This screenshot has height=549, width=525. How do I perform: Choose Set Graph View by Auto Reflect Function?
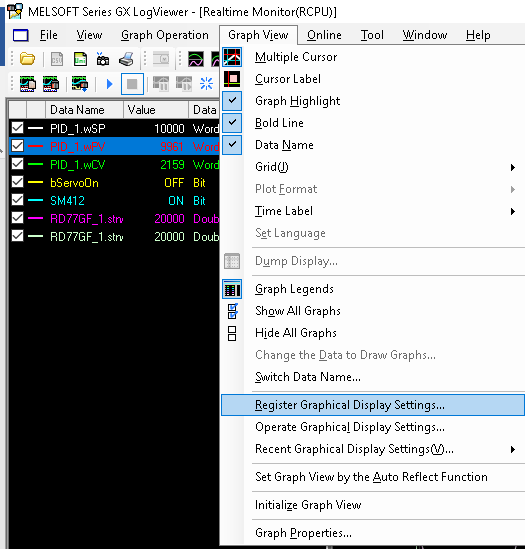[x=373, y=477]
